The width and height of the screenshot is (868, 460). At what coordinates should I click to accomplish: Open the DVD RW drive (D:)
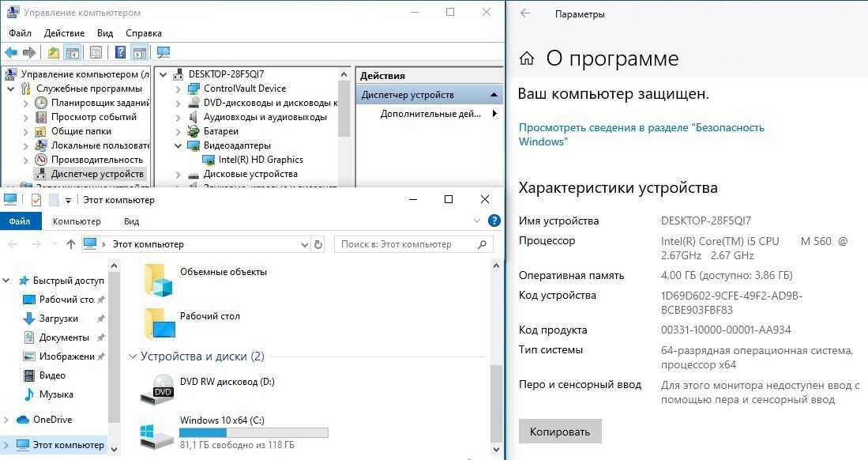[x=227, y=382]
